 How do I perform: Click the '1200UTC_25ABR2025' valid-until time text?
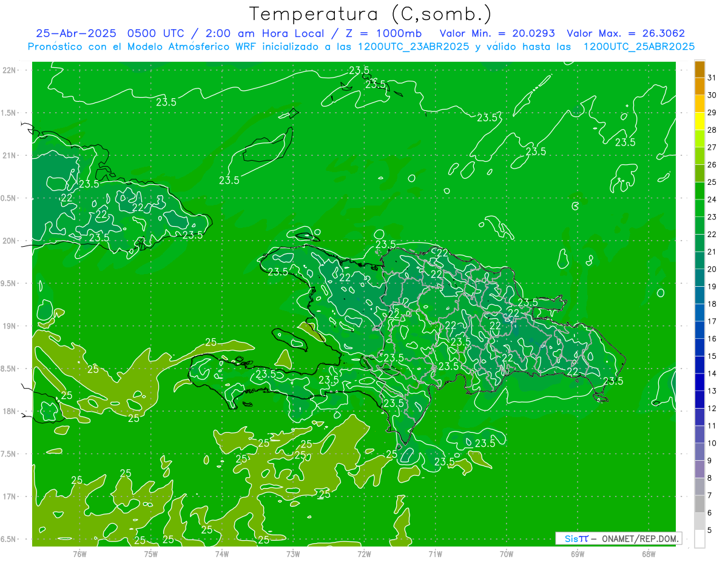point(638,47)
